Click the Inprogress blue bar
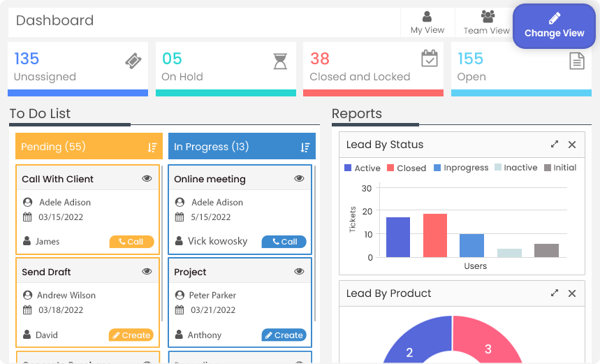The image size is (600, 364). (x=471, y=245)
